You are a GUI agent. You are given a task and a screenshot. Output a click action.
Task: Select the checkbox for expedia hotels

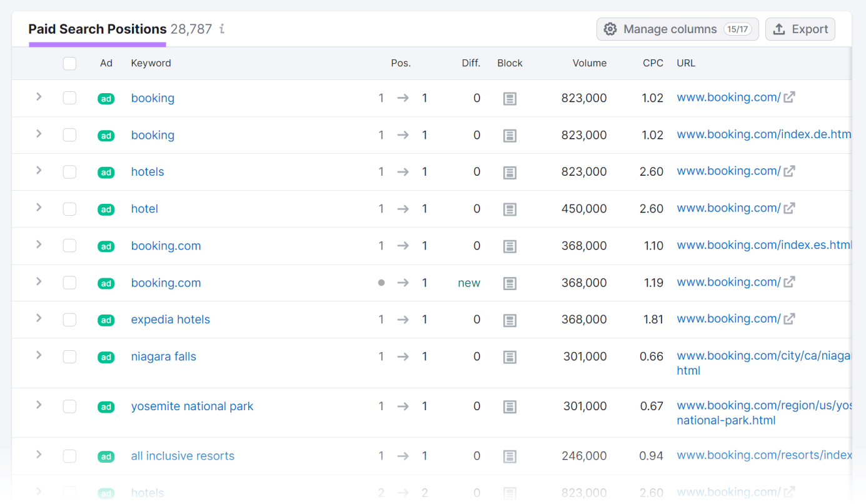click(x=69, y=320)
